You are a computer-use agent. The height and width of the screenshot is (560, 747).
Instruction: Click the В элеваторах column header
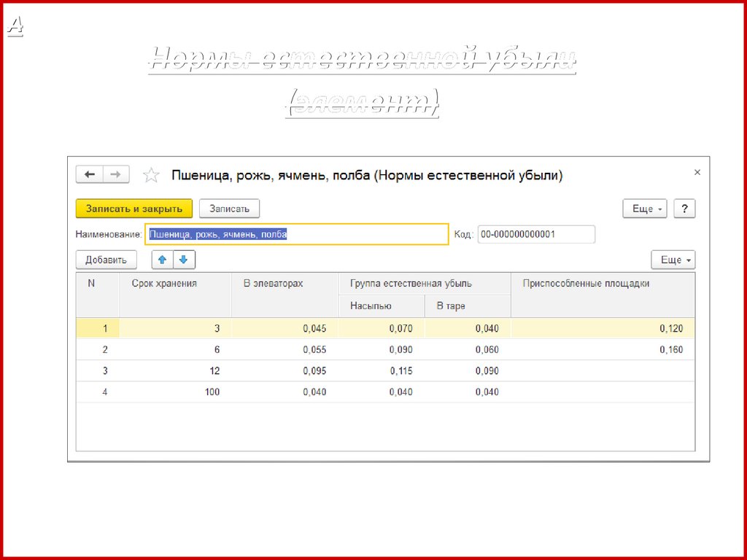[273, 284]
